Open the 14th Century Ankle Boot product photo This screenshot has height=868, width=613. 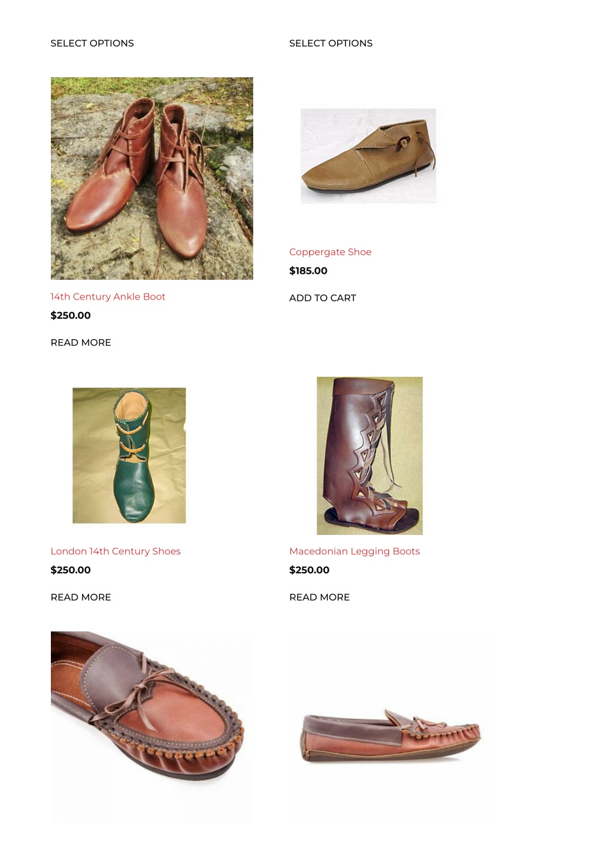(x=152, y=179)
